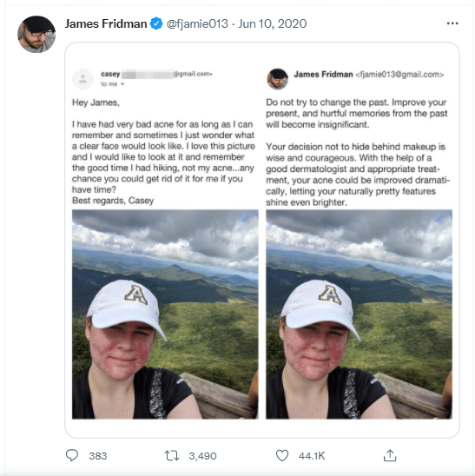Click the retweet arrows icon
475x476 pixels.
pos(172,456)
